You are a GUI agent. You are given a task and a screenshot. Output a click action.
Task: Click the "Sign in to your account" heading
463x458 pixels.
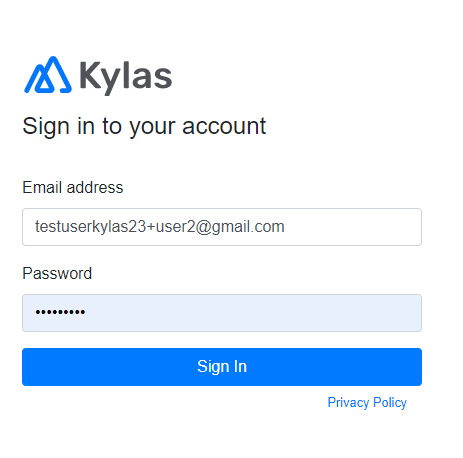(144, 127)
